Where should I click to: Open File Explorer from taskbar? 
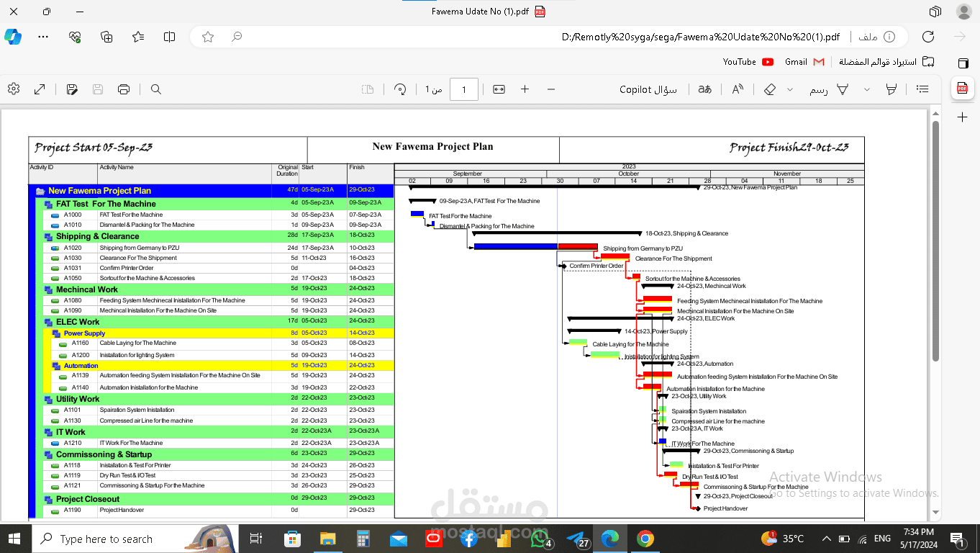tap(327, 539)
